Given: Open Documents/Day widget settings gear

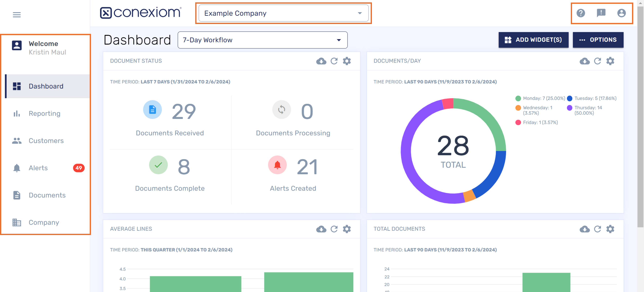Looking at the screenshot, I should coord(610,61).
